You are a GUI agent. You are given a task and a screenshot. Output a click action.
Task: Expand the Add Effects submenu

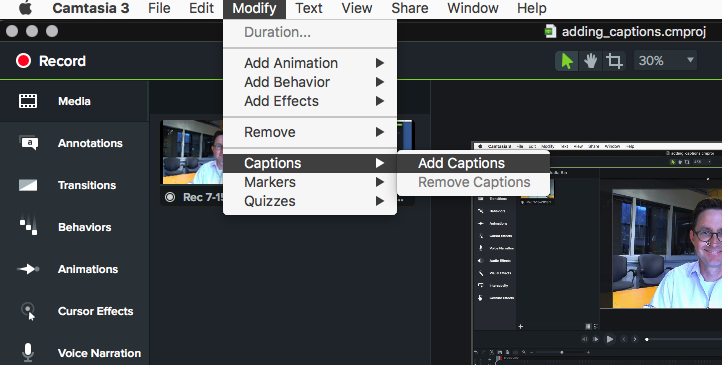click(x=310, y=101)
